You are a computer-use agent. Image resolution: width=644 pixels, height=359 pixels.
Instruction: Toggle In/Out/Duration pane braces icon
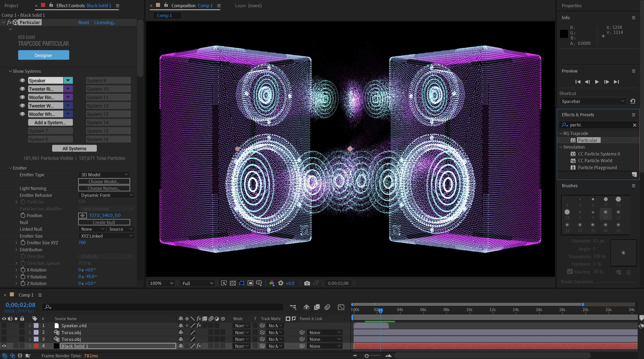pyautogui.click(x=20, y=356)
